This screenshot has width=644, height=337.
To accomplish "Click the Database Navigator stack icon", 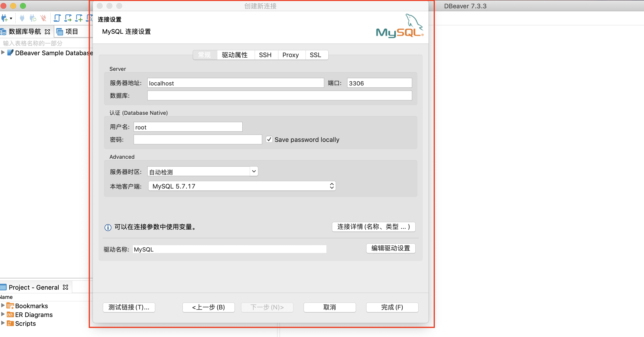I will pyautogui.click(x=3, y=32).
